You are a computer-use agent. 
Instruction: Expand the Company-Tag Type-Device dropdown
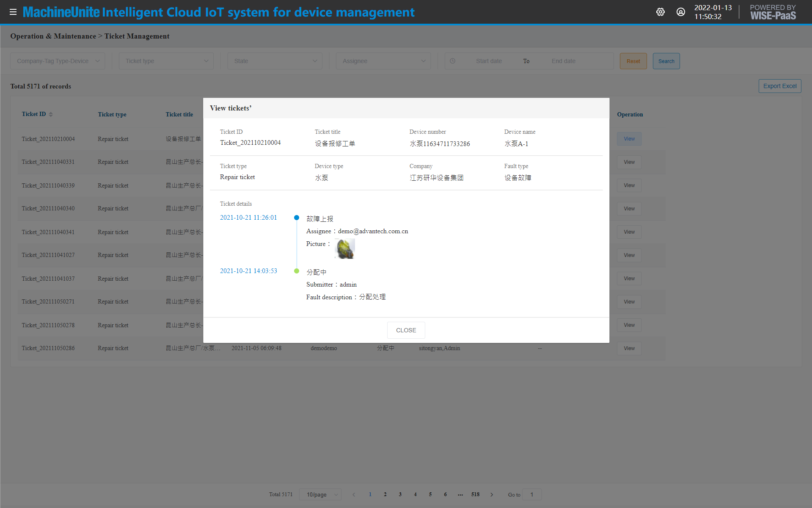[x=58, y=61]
